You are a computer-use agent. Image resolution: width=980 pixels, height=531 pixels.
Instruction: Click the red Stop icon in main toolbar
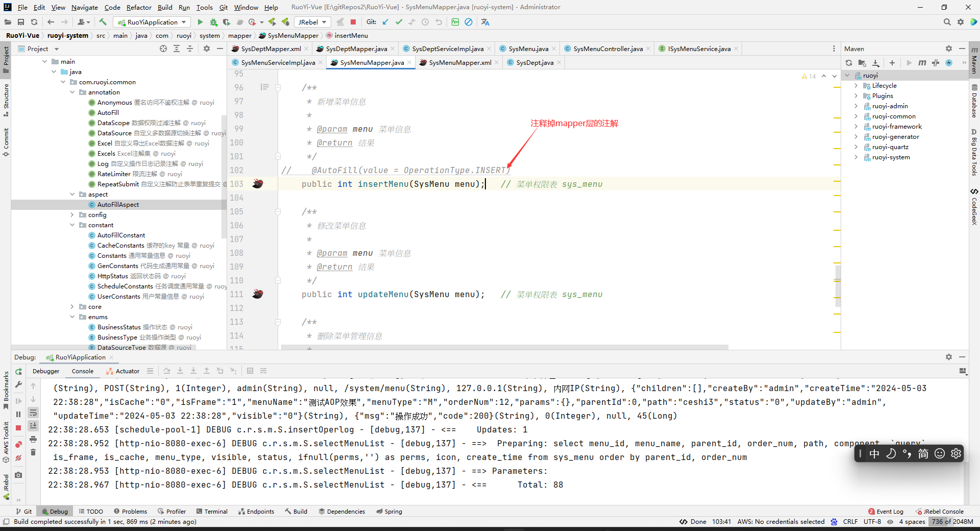click(353, 22)
